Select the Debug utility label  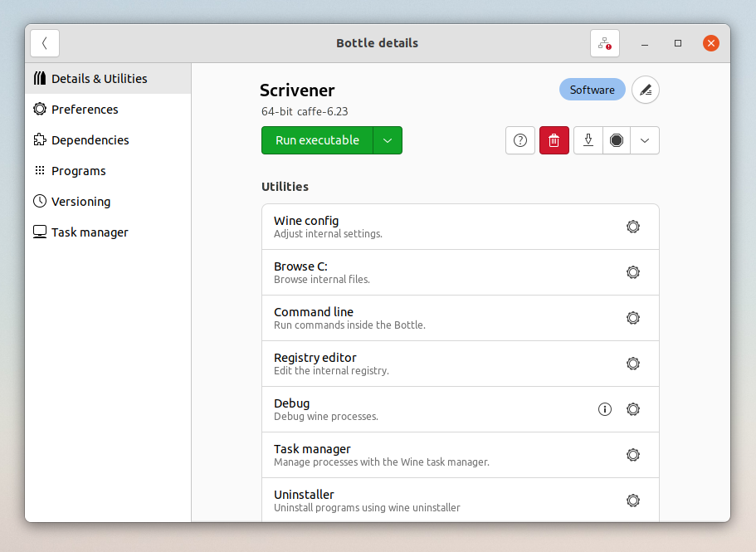click(x=292, y=403)
